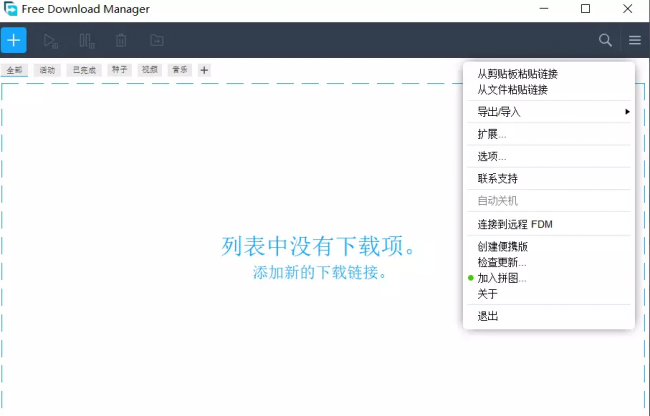This screenshot has height=416, width=650.
Task: Click the 列表中没有下载项 message text
Action: pyautogui.click(x=318, y=246)
